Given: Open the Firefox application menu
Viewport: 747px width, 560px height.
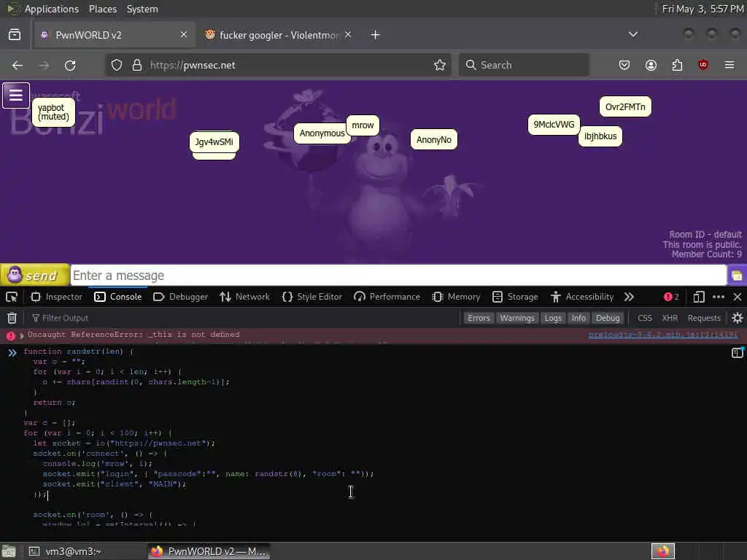Looking at the screenshot, I should tap(729, 65).
